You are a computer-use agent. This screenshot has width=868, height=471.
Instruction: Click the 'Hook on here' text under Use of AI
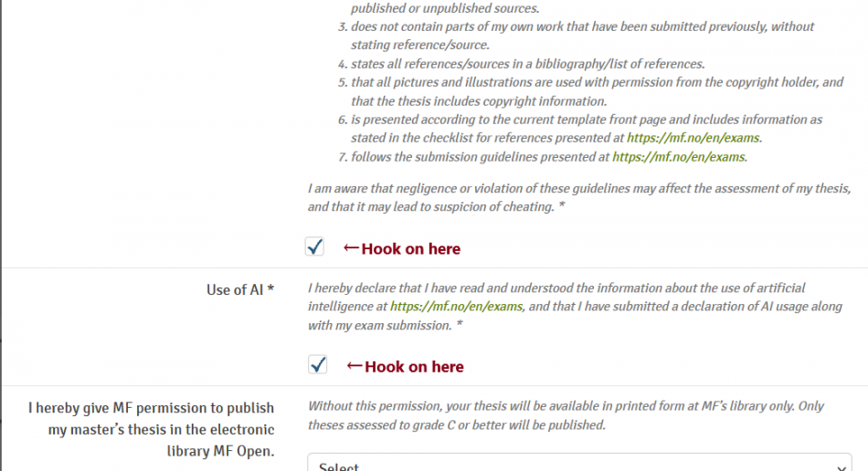click(x=414, y=366)
